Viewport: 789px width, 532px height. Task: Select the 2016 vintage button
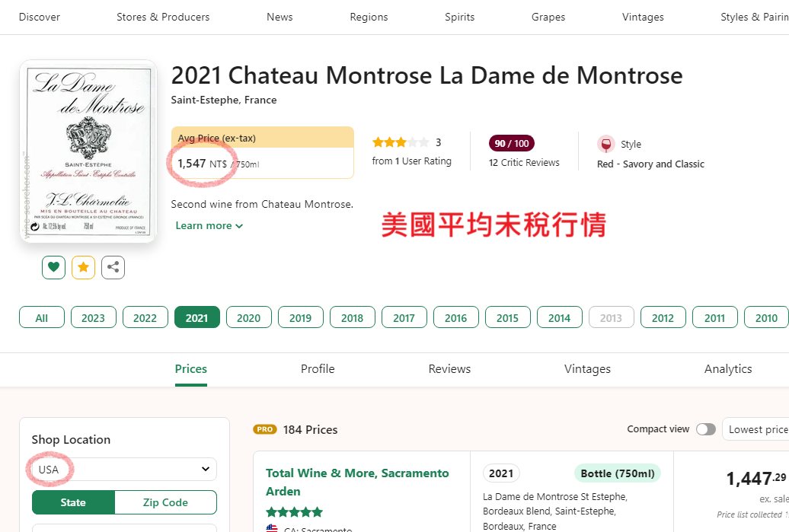(456, 317)
